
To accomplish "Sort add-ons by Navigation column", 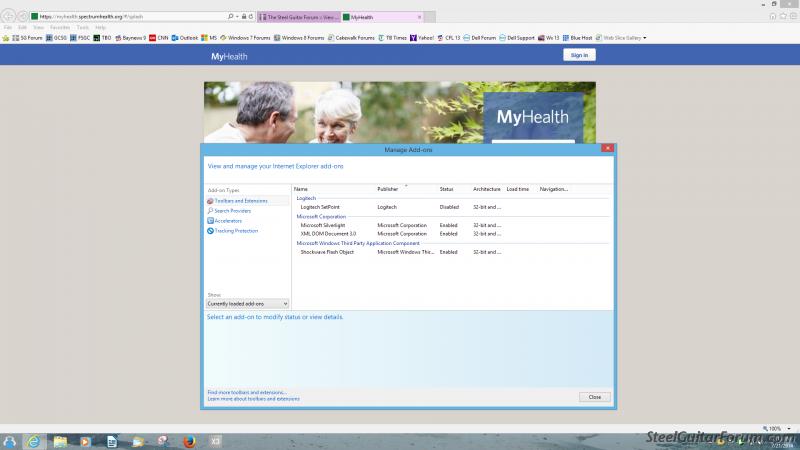I will [x=554, y=189].
